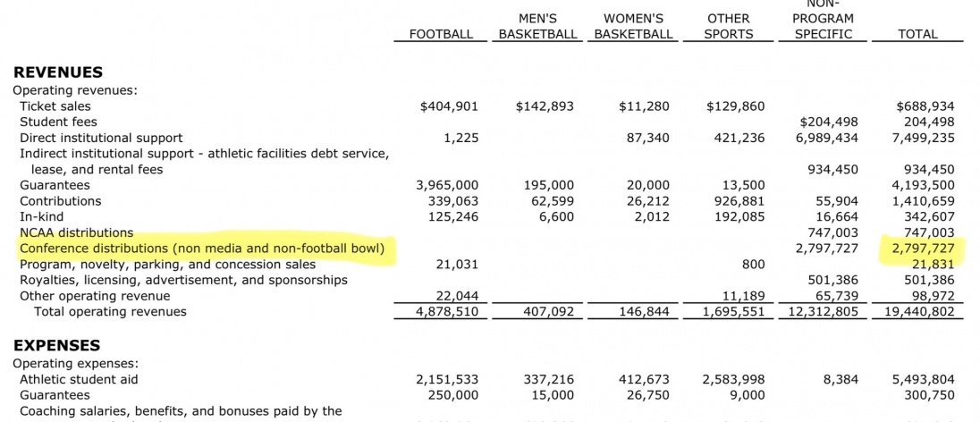Click the yellow-highlighted Conference distributions label

coord(202,249)
